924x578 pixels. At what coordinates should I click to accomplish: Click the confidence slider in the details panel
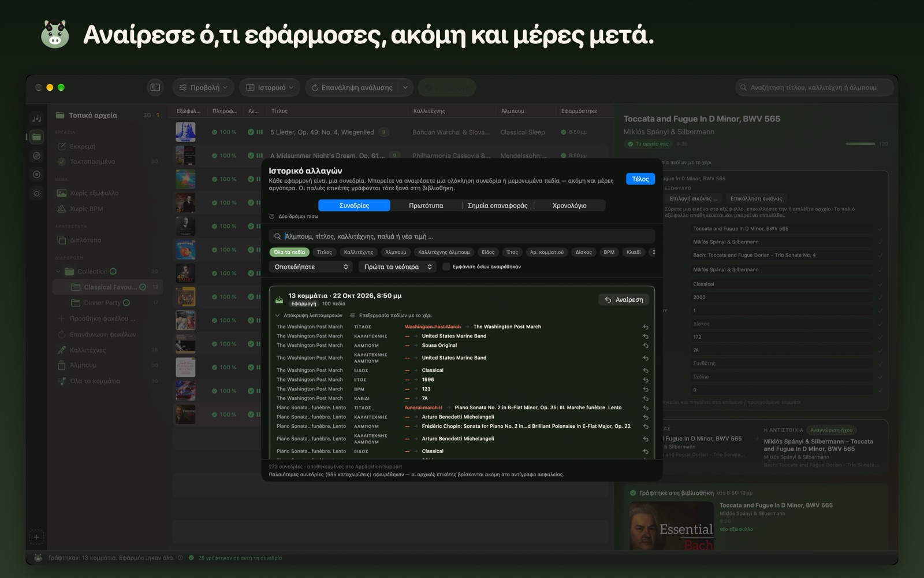[x=860, y=143]
